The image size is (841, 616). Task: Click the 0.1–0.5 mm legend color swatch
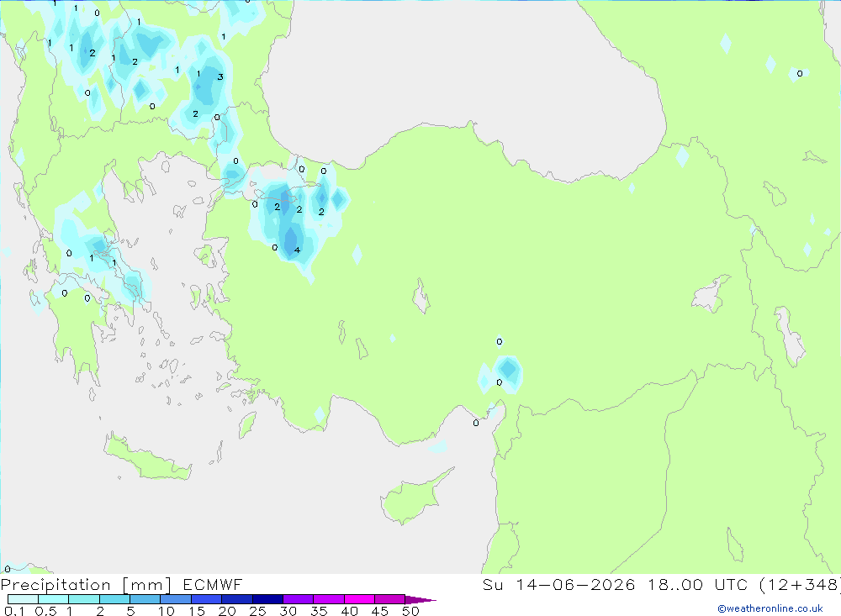[23, 599]
